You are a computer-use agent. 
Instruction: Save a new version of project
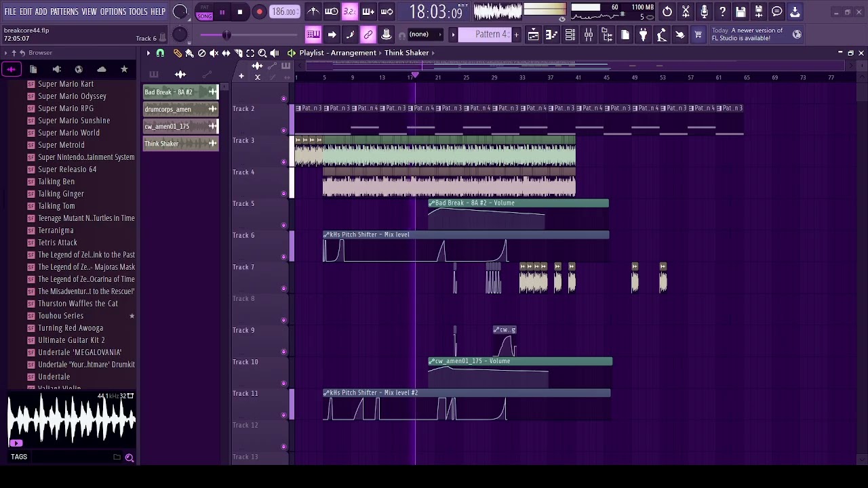759,12
